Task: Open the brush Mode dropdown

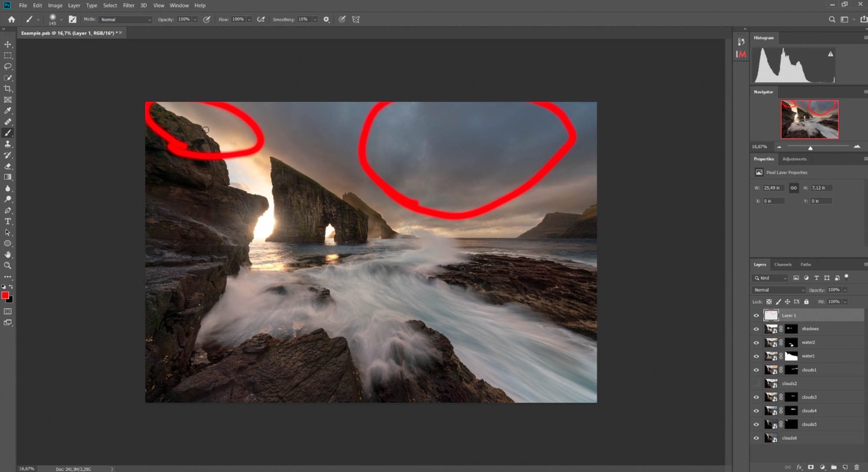Action: pyautogui.click(x=126, y=20)
